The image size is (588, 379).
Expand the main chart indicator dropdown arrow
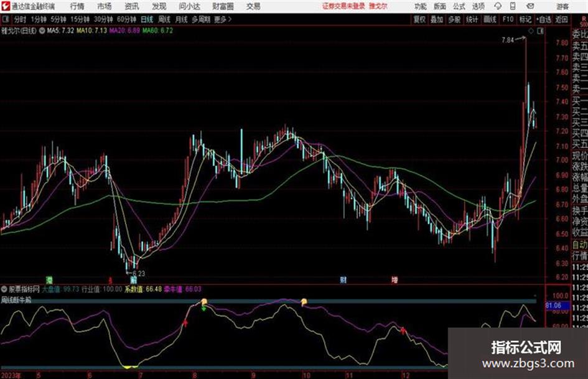pos(42,30)
